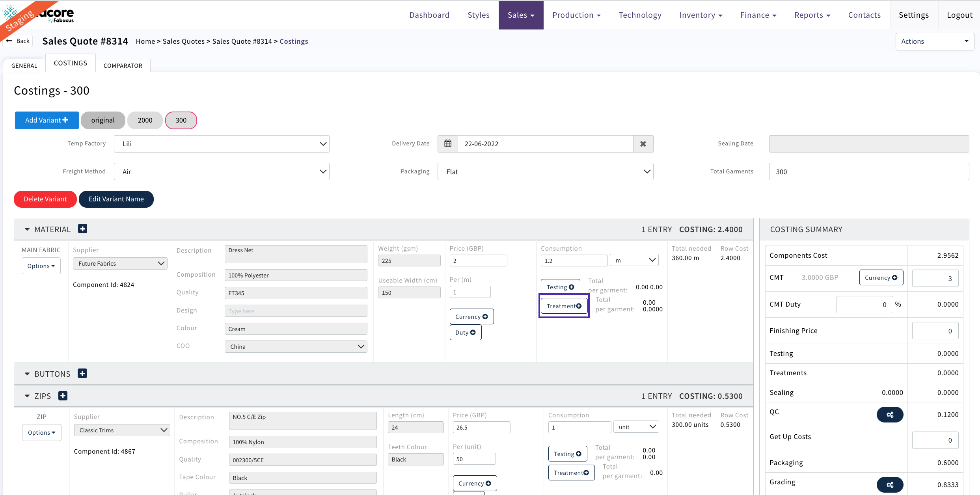The width and height of the screenshot is (980, 495).
Task: Open the Temp Factory dropdown
Action: (222, 144)
